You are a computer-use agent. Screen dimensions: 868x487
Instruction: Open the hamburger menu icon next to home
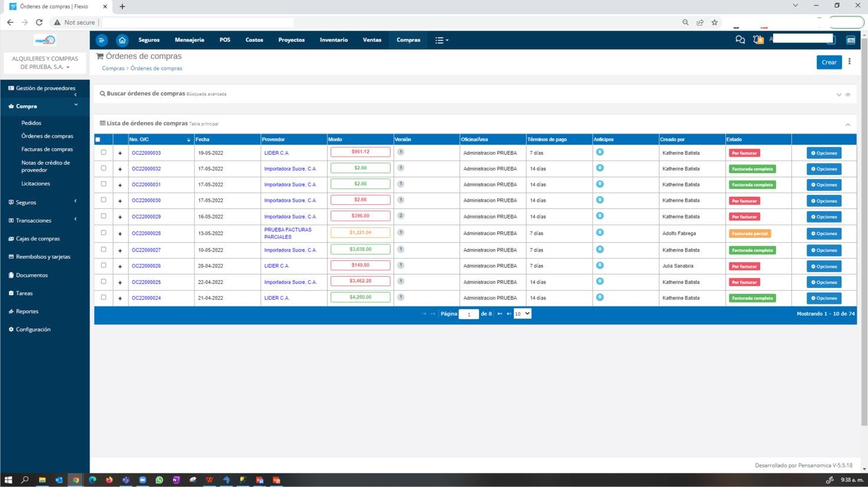pos(101,40)
